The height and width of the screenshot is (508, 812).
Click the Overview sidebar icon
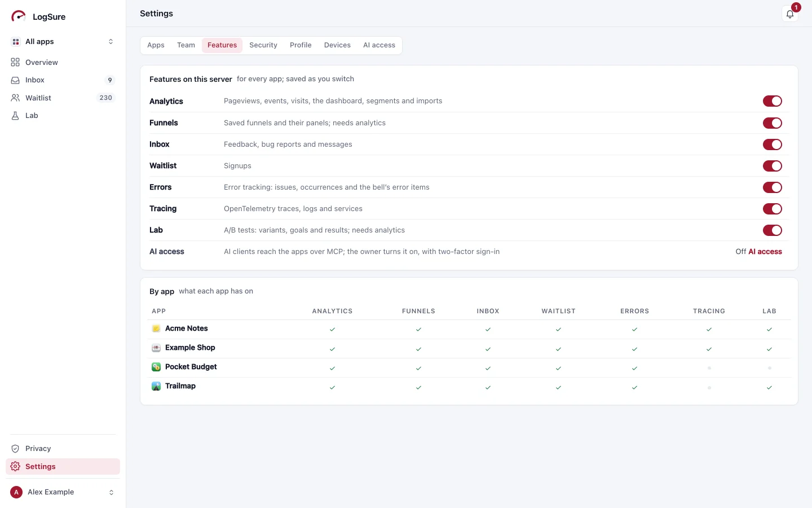[x=15, y=62]
